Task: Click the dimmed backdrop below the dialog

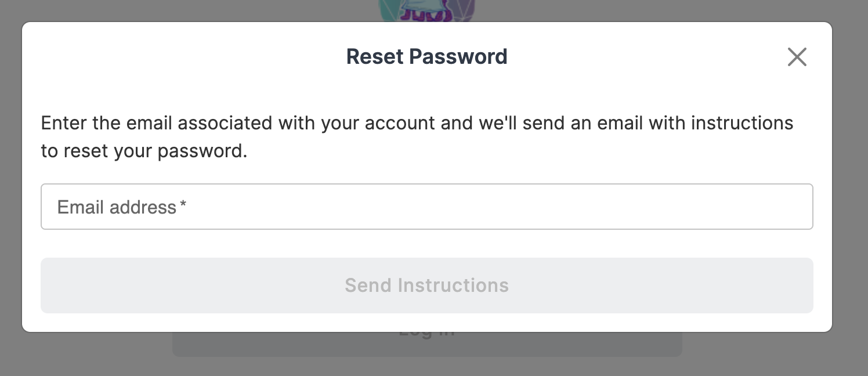Action: [87, 355]
